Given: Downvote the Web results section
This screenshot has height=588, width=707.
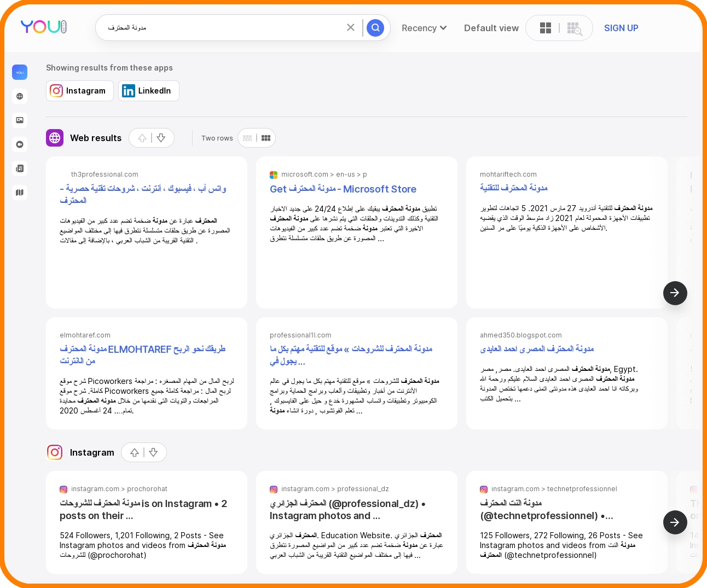Looking at the screenshot, I should (161, 138).
